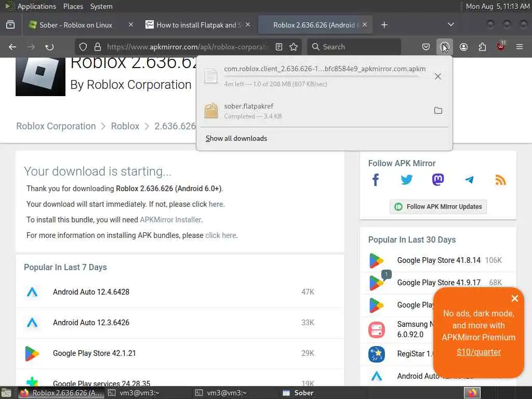
Task: Switch to Sober - Roblox on Linux tab
Action: tap(75, 25)
